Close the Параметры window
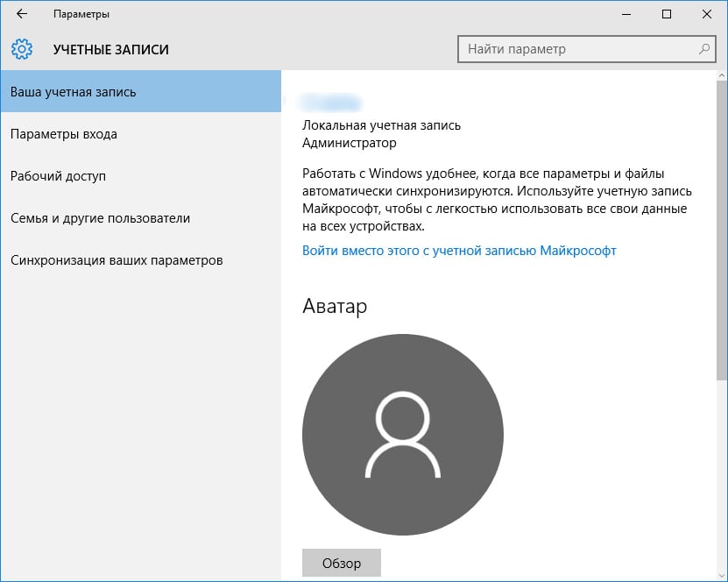728x582 pixels. (707, 14)
